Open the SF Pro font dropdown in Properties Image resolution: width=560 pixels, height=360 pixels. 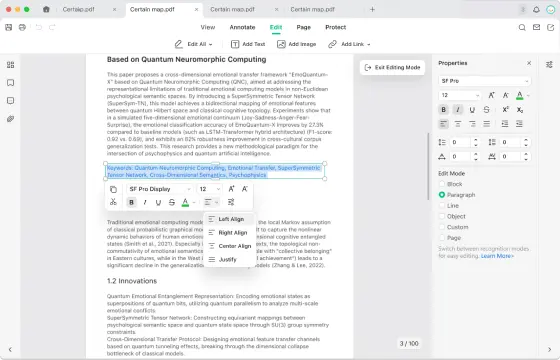(485, 81)
